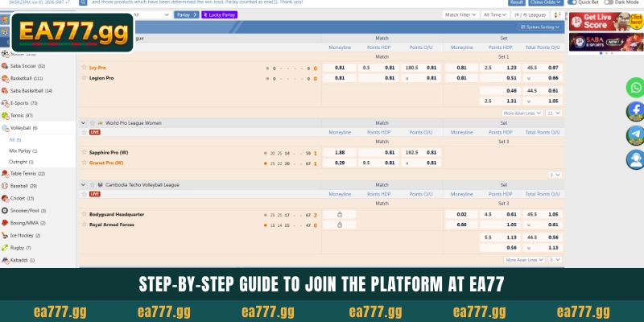Open the Get Live Score banner
This screenshot has width=644, height=322.
[x=606, y=22]
